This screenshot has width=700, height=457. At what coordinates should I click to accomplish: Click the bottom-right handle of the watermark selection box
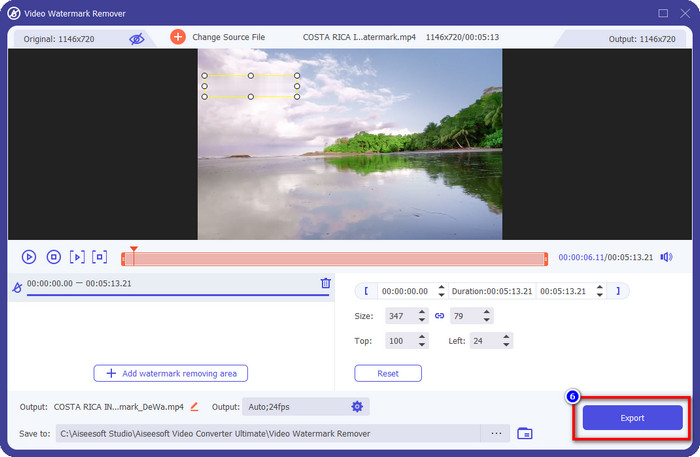pos(297,96)
